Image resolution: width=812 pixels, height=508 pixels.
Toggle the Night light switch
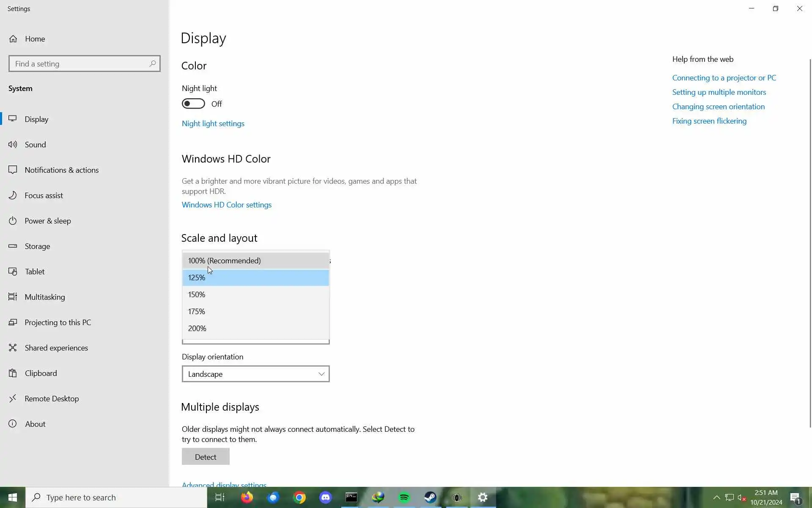pos(193,104)
